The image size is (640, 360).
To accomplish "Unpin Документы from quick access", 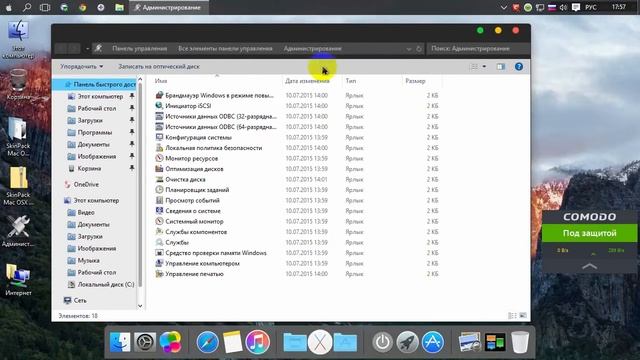I will click(132, 144).
